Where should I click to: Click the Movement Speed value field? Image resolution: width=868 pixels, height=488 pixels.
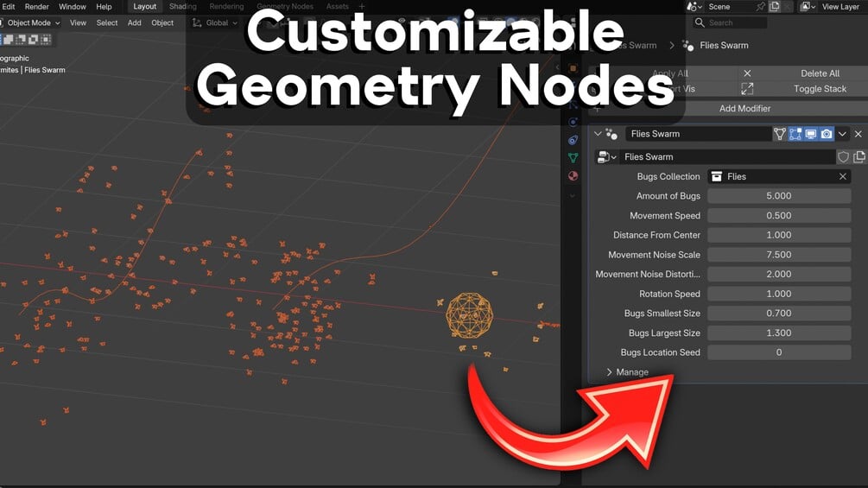779,216
